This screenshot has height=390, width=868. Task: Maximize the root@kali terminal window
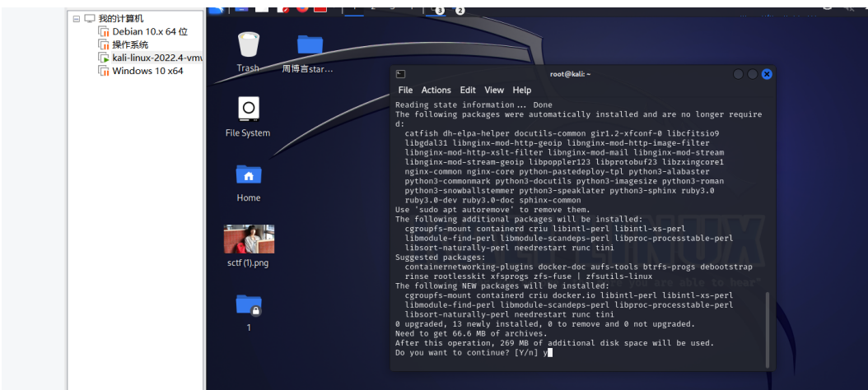753,74
